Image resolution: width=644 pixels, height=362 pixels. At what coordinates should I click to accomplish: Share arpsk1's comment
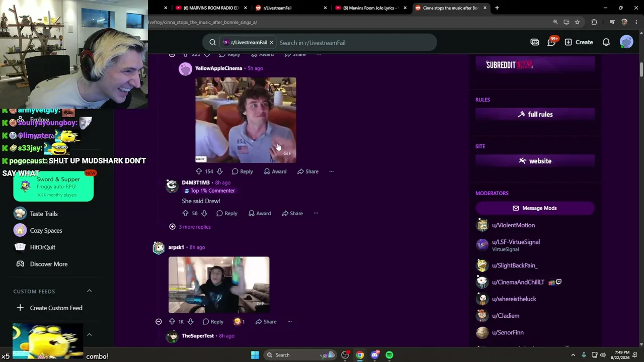pos(266,322)
